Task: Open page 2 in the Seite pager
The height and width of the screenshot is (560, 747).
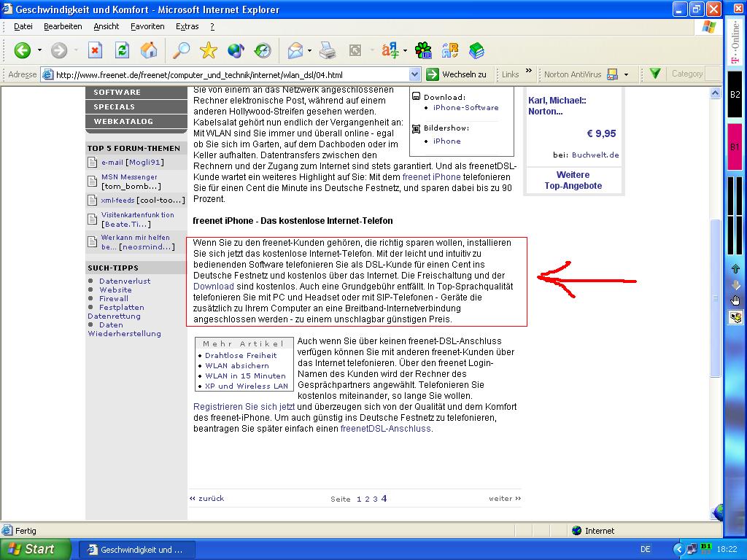Action: (367, 499)
